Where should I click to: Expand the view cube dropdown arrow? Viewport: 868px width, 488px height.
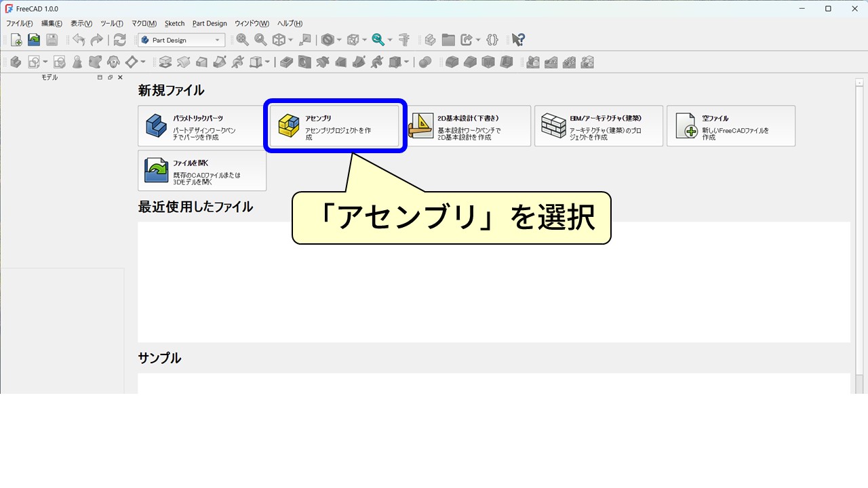pyautogui.click(x=290, y=41)
